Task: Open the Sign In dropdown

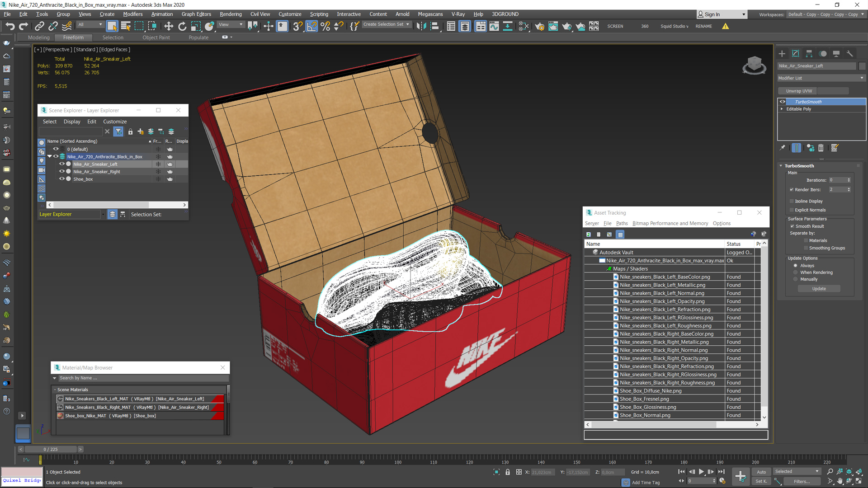Action: coord(722,14)
